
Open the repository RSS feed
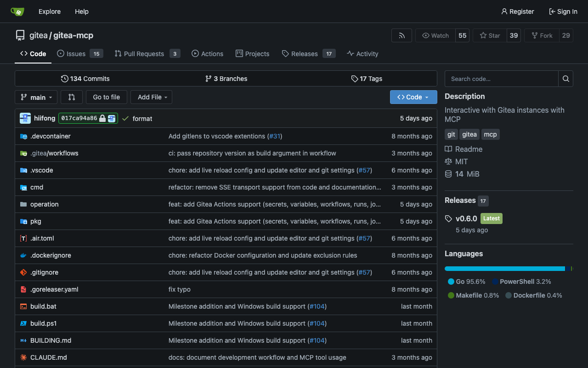pyautogui.click(x=401, y=35)
